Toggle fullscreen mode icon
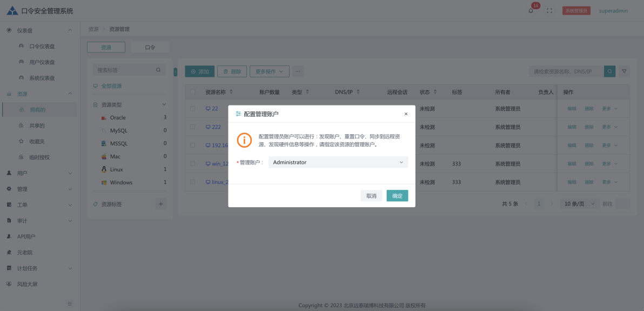644x311 pixels. click(549, 11)
